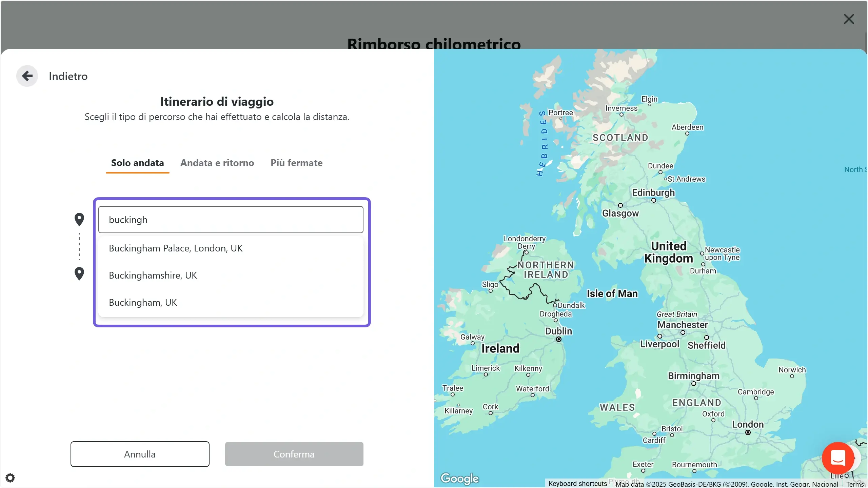Click the destination location pin icon
868x488 pixels.
click(79, 273)
